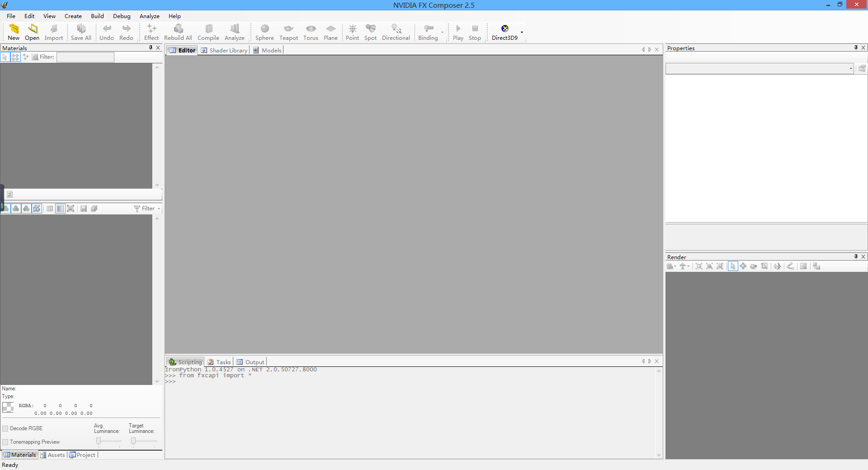868x470 pixels.
Task: Add a Teapot to the scene
Action: pyautogui.click(x=288, y=32)
